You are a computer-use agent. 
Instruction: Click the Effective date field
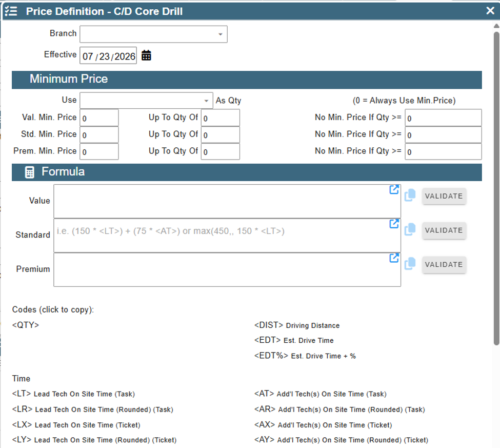108,56
